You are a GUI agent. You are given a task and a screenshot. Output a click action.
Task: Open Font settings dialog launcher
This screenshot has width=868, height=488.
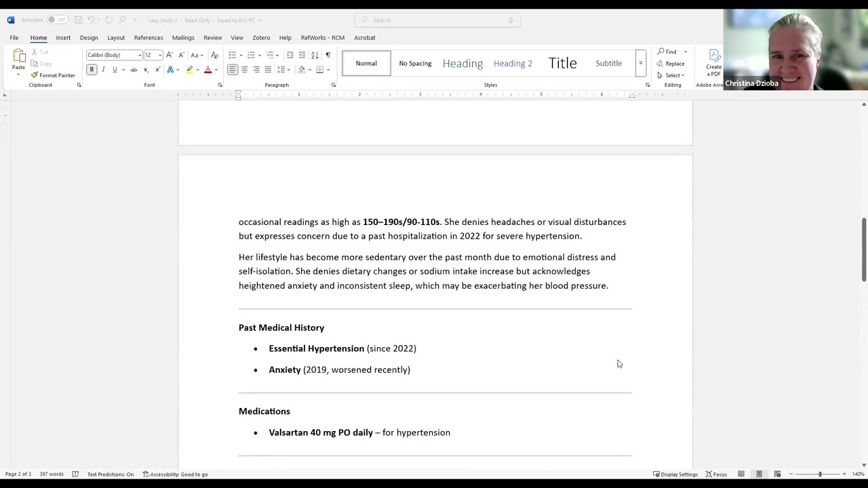tap(220, 85)
